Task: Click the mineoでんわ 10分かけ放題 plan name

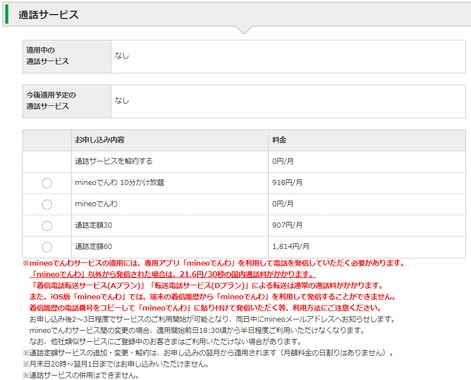Action: (x=119, y=183)
